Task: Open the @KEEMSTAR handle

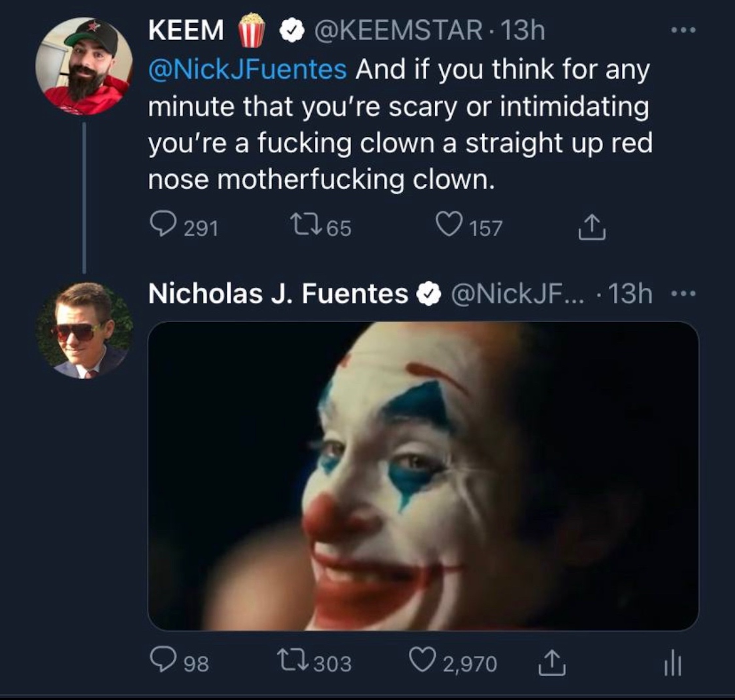Action: click(398, 31)
